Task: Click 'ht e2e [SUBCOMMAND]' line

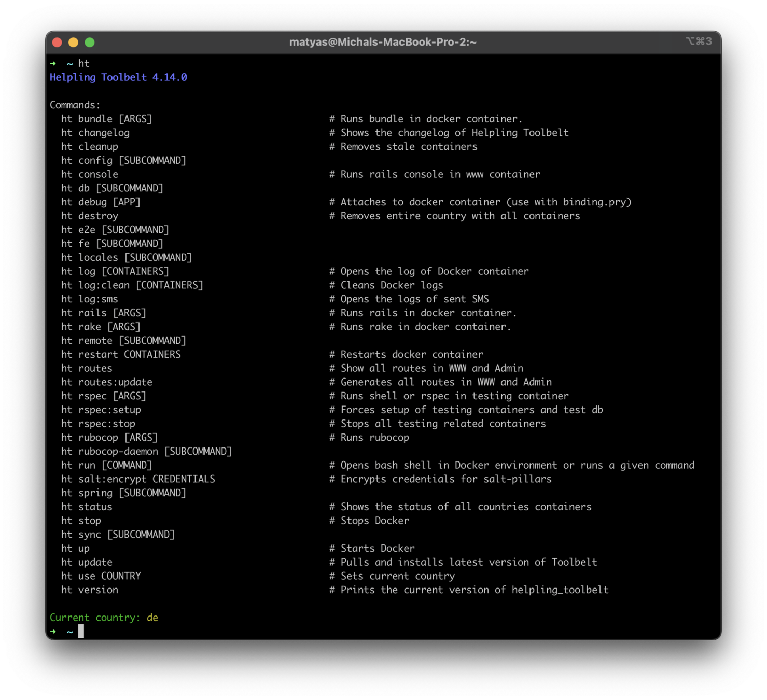Action: [x=115, y=230]
